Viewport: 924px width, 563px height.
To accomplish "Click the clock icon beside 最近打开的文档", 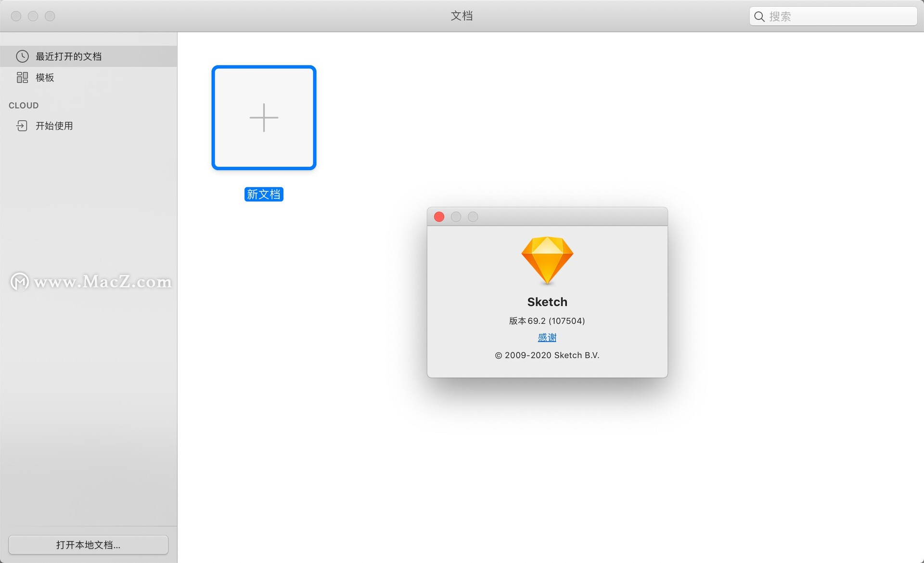I will pos(22,56).
